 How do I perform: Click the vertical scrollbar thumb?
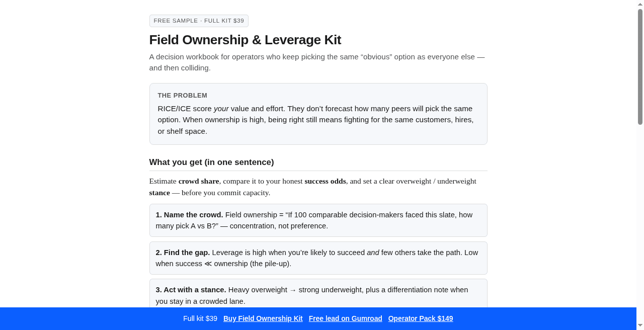point(640,66)
